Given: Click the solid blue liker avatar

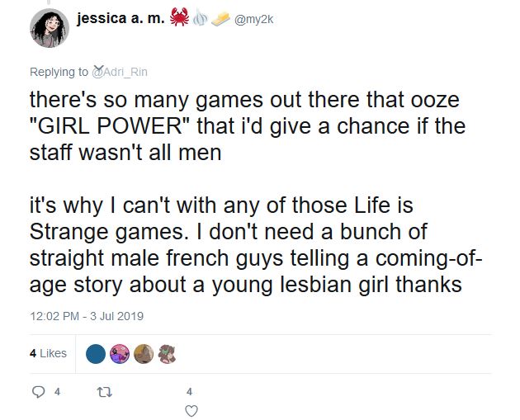Looking at the screenshot, I should [x=97, y=354].
